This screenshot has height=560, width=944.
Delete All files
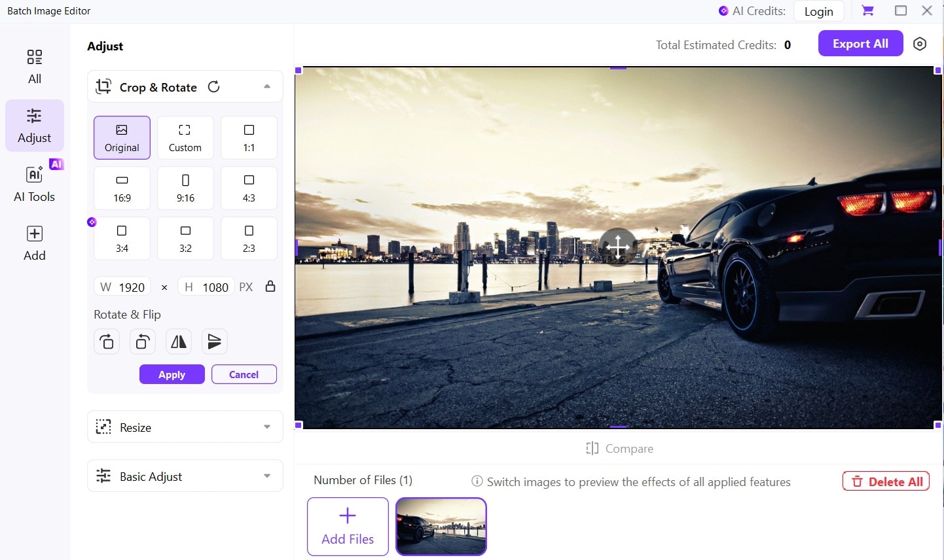point(886,481)
